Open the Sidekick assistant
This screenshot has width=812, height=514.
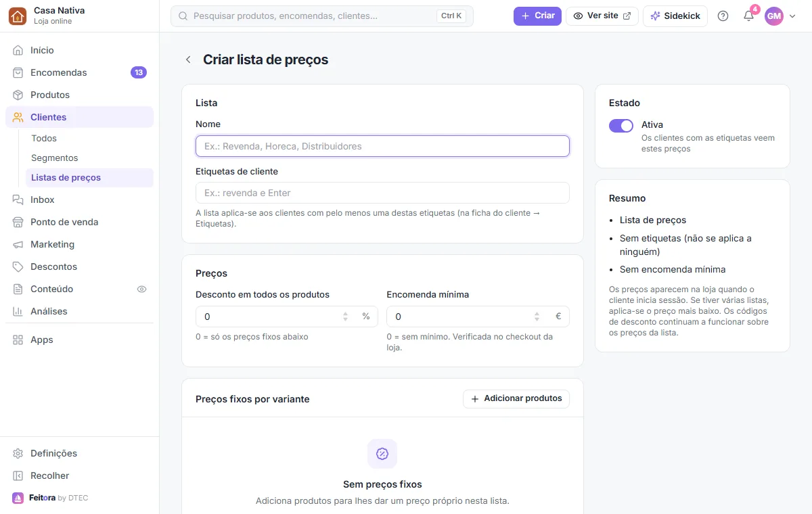click(x=675, y=16)
